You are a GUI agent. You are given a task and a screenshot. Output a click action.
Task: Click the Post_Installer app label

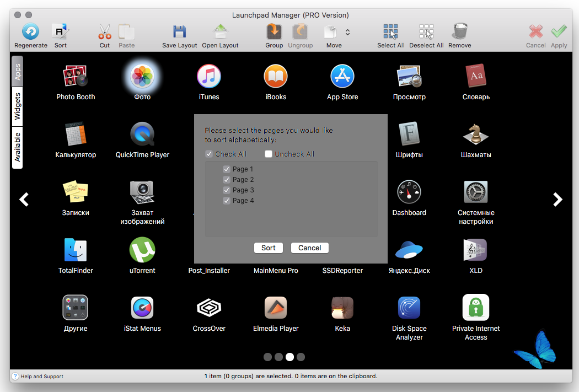tap(209, 271)
